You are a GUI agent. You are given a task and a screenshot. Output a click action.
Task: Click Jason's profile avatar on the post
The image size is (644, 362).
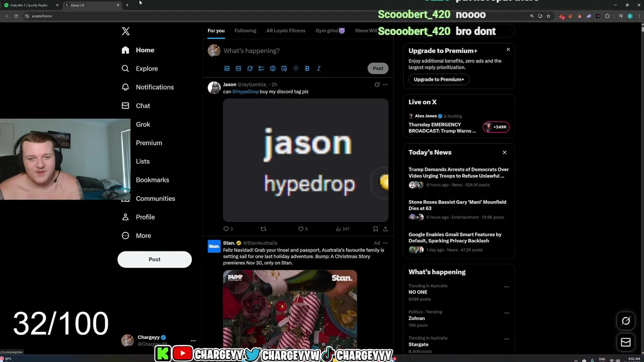[x=214, y=87]
